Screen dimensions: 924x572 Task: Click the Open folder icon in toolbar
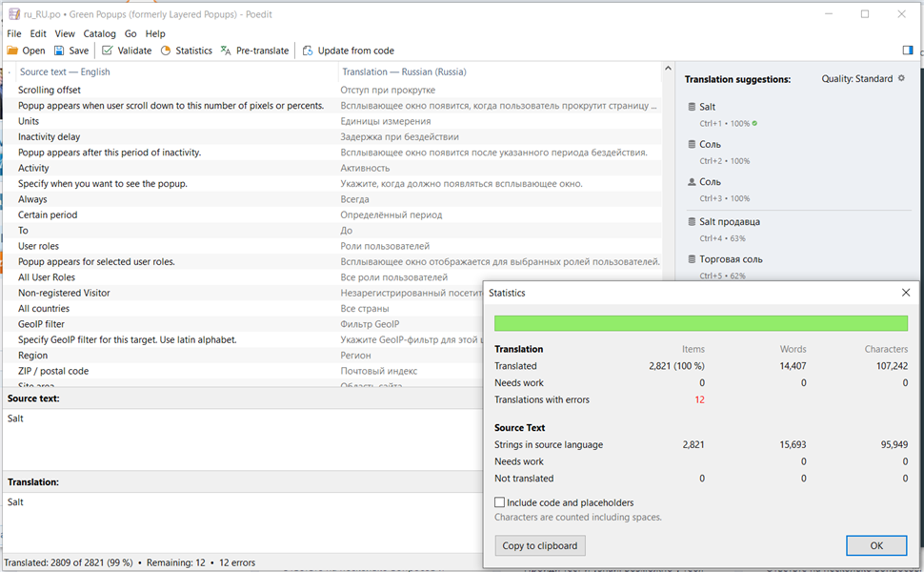point(12,51)
